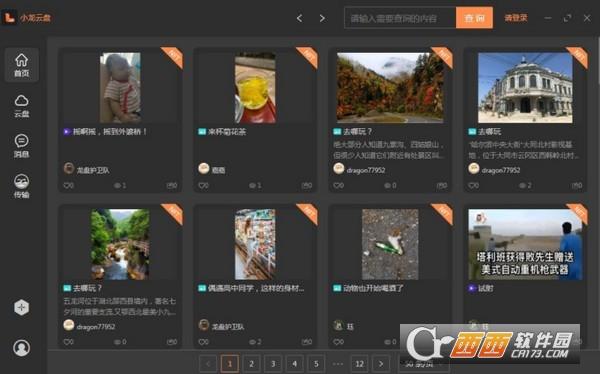Go back with the left arrow in header
The width and height of the screenshot is (600, 374).
click(x=300, y=18)
